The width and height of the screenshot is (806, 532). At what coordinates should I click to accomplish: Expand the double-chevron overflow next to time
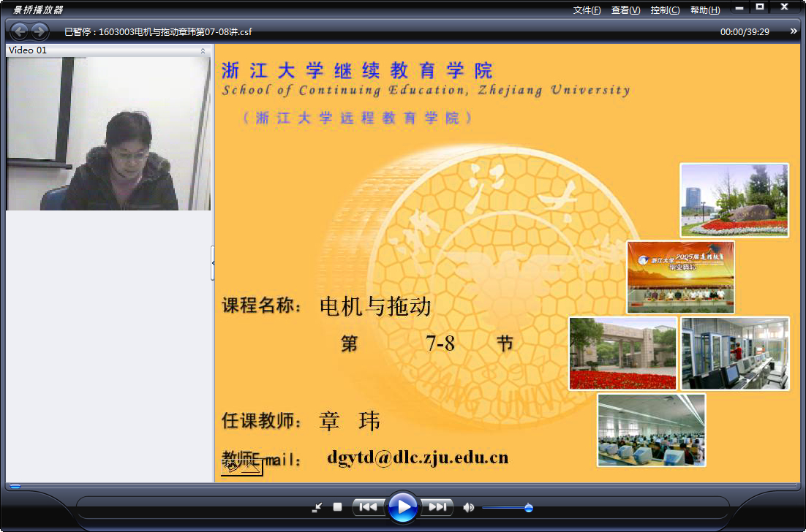point(794,31)
